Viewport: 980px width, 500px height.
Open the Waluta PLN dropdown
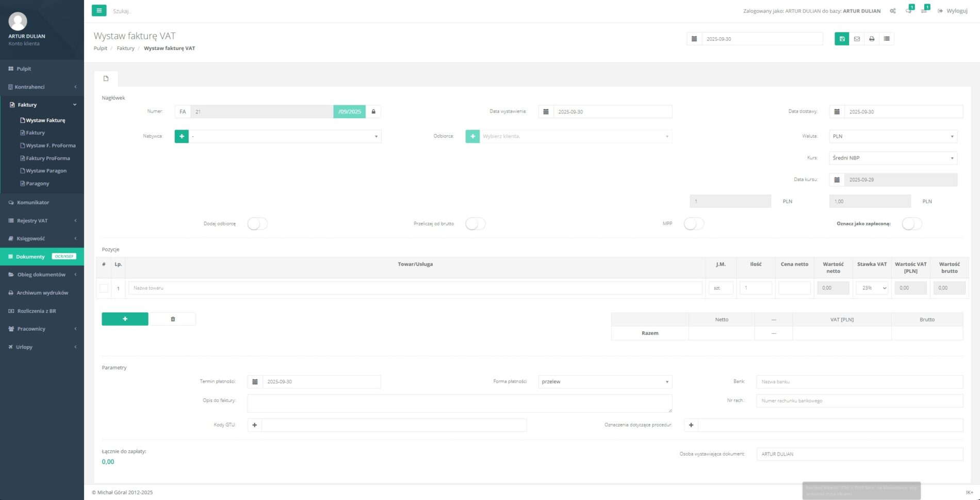893,136
